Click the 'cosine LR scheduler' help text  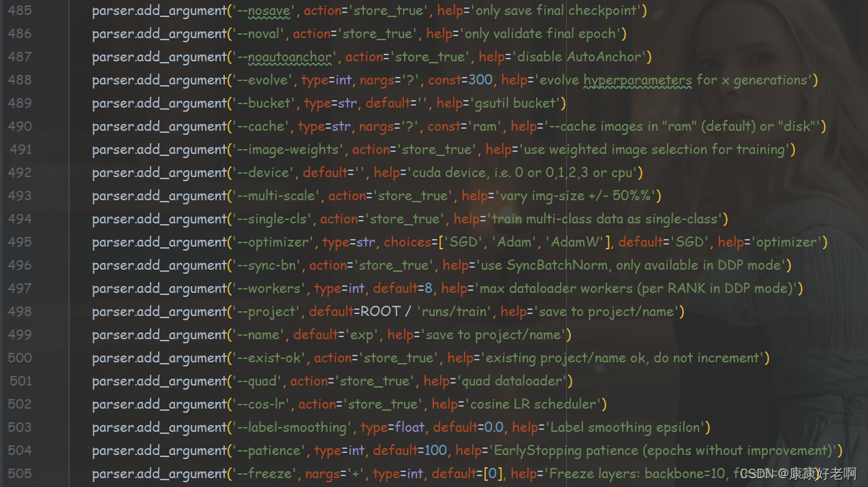point(532,404)
